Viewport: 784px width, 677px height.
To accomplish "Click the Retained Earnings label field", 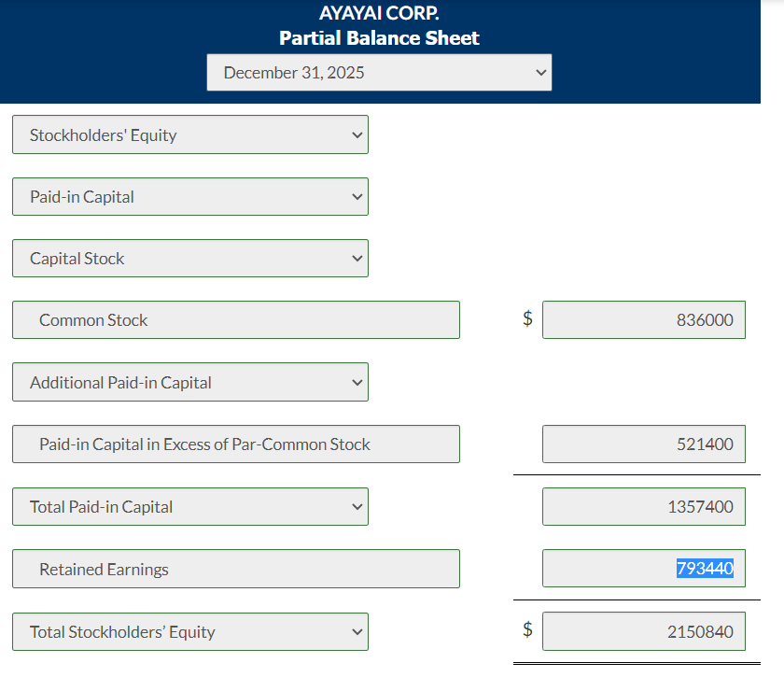I will 234,569.
